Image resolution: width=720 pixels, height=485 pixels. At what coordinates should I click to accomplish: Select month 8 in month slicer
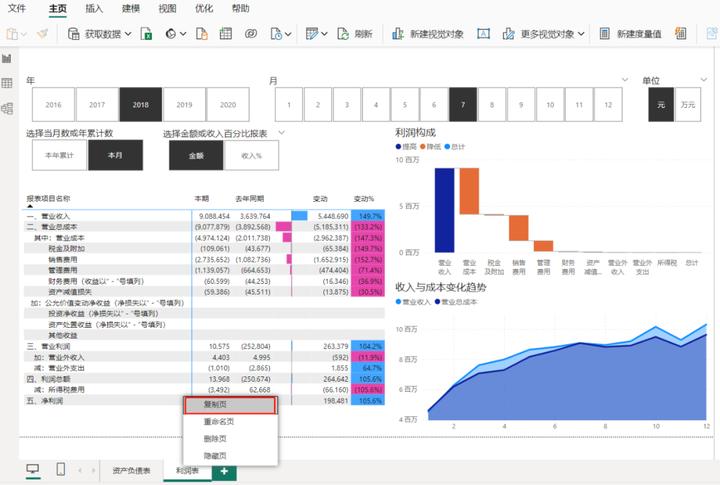click(x=492, y=105)
